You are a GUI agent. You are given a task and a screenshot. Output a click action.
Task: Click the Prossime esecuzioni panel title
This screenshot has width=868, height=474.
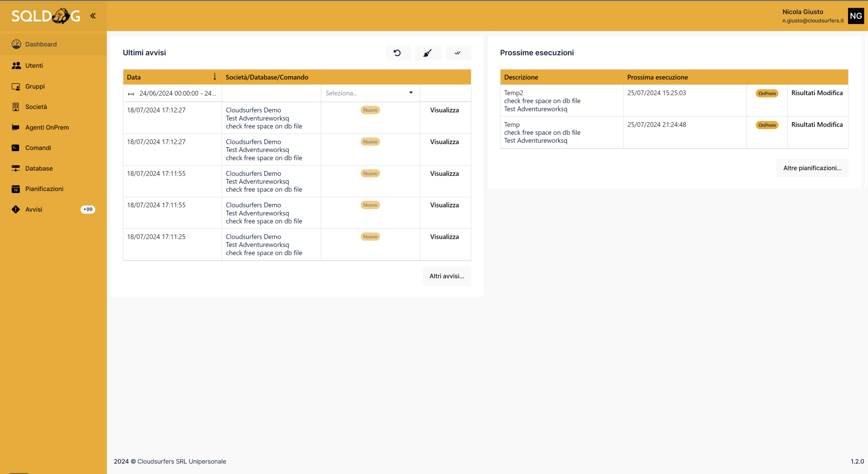coord(537,53)
